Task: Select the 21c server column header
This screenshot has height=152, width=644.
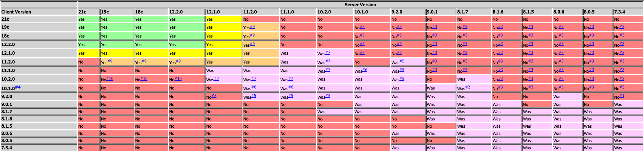Action: pyautogui.click(x=89, y=12)
